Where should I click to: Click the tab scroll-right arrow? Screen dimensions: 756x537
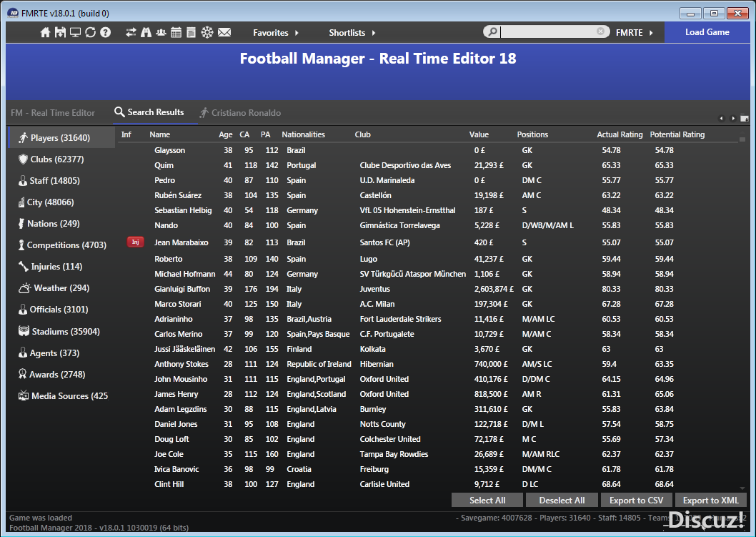[733, 118]
